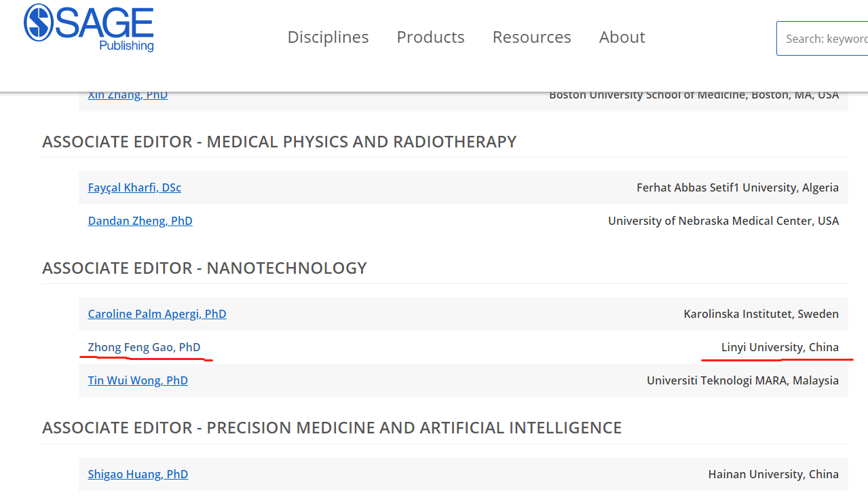
Task: Open the About menu
Action: tap(622, 37)
